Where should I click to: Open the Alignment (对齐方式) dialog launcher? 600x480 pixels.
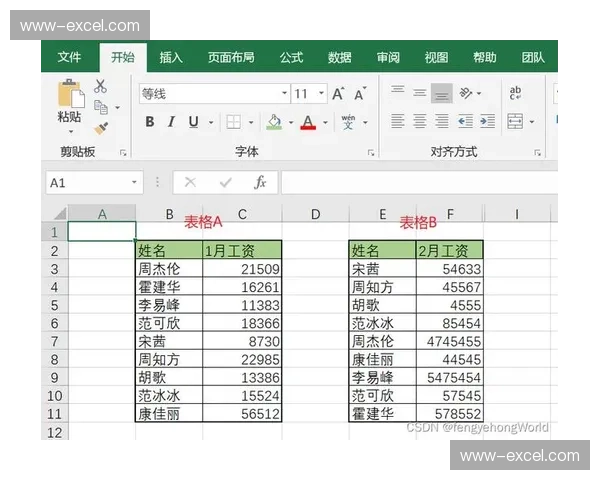(x=537, y=153)
